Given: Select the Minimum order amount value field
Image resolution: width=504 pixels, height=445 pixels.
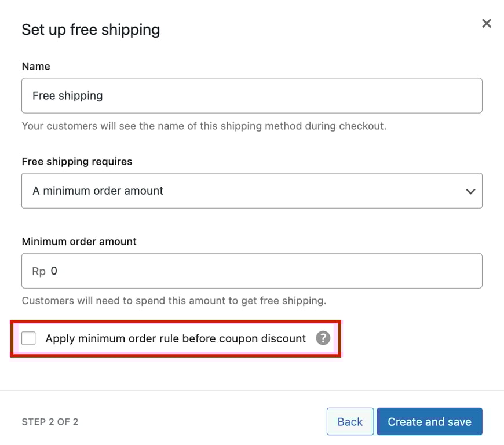Looking at the screenshot, I should (x=252, y=271).
